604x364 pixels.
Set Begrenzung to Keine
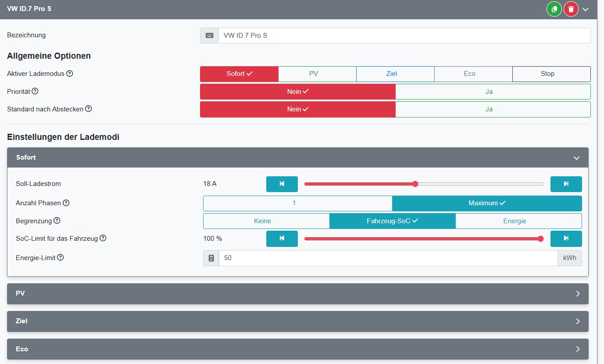pos(266,221)
